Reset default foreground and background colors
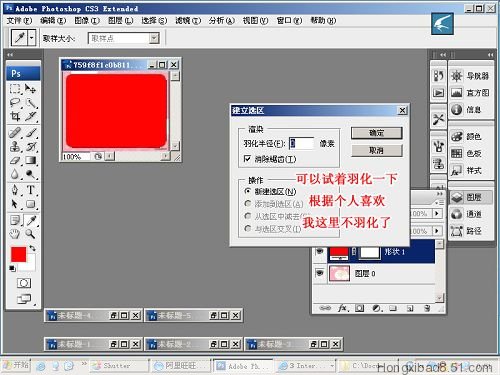Image resolution: width=500 pixels, height=375 pixels. (12, 268)
